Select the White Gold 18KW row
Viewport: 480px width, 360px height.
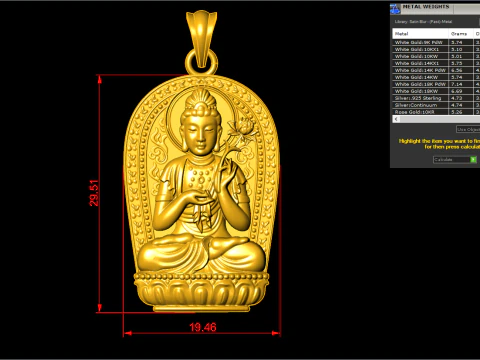436,91
